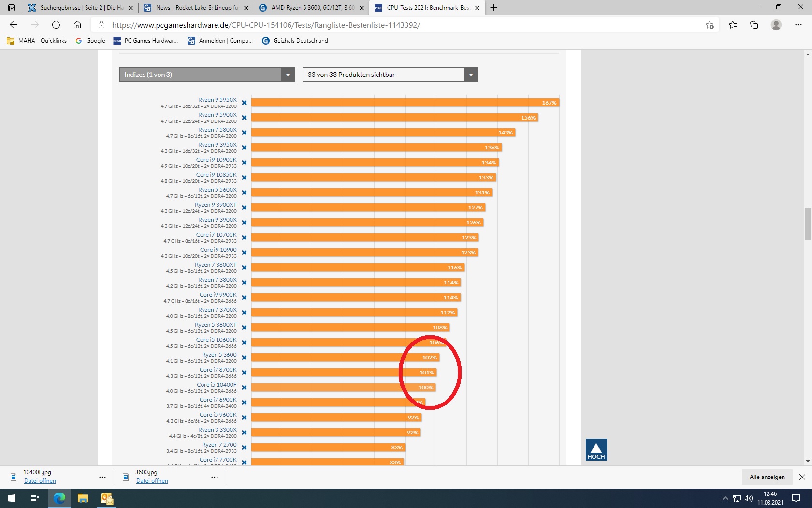Remove Core i9 9900K with its X icon
This screenshot has width=812, height=508.
point(244,298)
